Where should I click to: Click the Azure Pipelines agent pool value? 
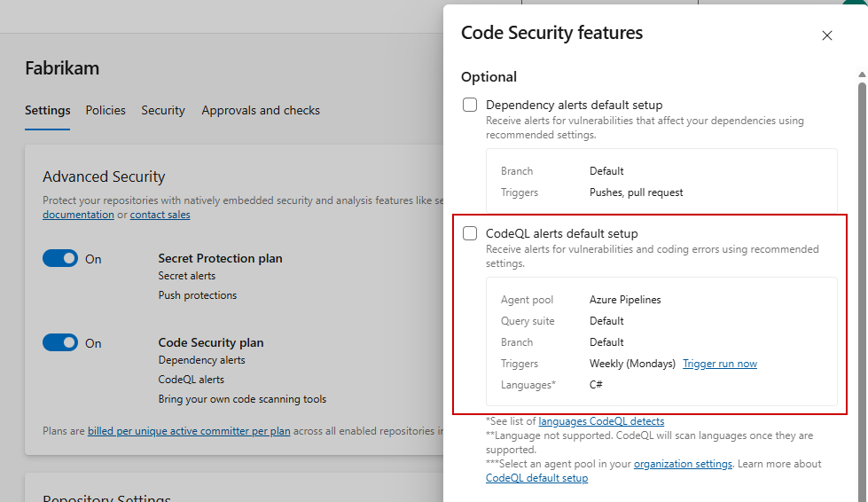[x=625, y=300]
